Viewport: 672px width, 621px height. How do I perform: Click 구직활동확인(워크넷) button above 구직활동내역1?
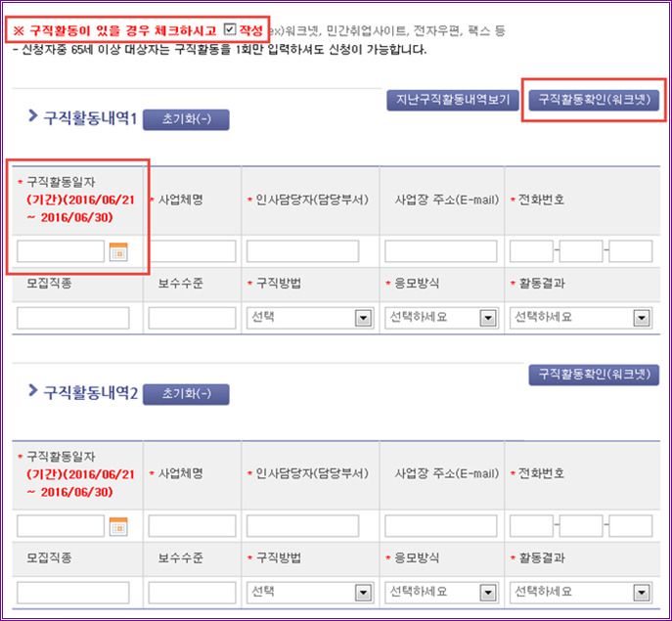click(x=594, y=101)
